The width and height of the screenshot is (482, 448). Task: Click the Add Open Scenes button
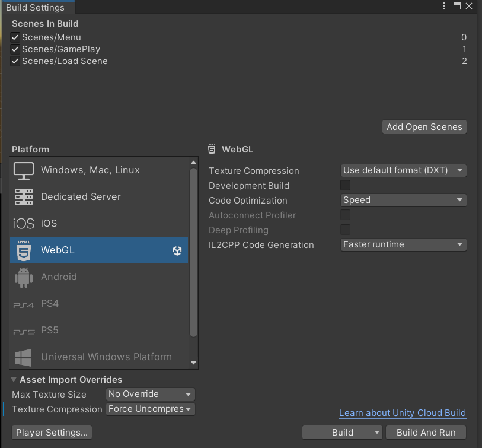[424, 127]
